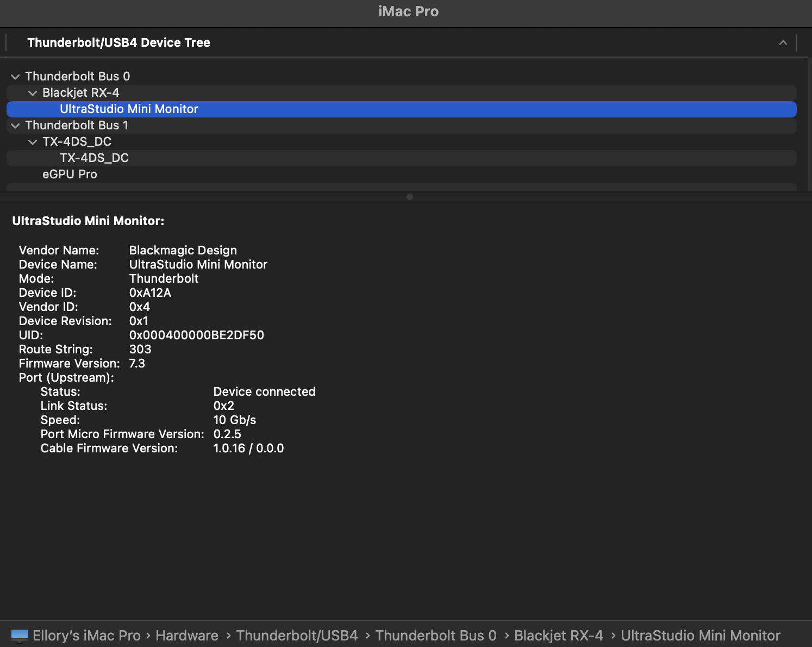This screenshot has width=812, height=647.
Task: Open Ellory's iMac Pro in the path bar
Action: (x=86, y=636)
